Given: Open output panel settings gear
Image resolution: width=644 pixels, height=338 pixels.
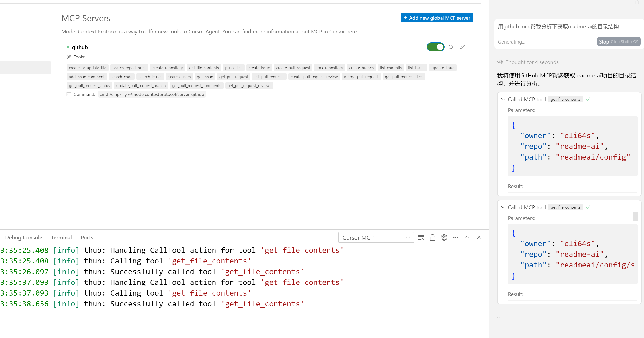Looking at the screenshot, I should (x=444, y=237).
